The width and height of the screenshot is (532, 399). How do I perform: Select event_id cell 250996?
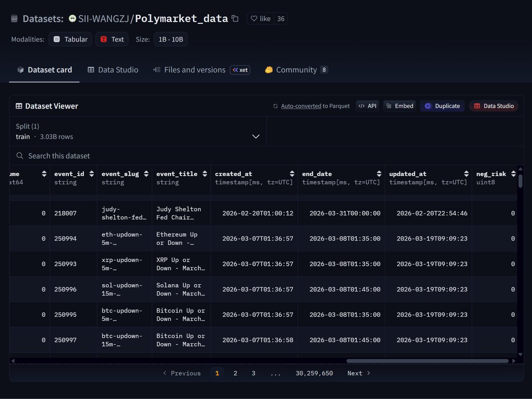click(74, 289)
